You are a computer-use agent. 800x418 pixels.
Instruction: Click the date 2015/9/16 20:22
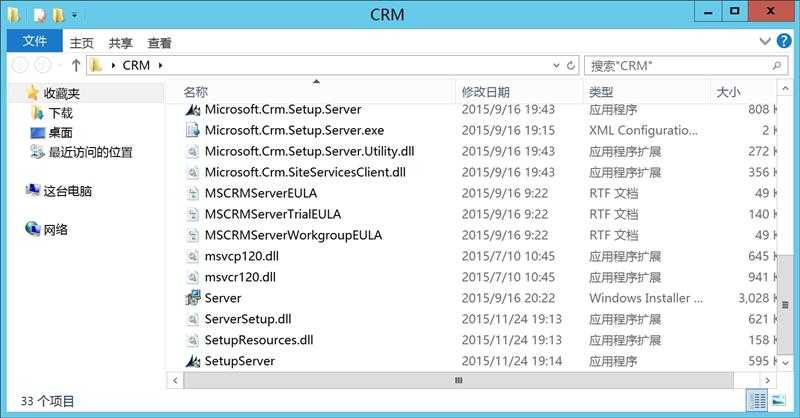click(508, 298)
